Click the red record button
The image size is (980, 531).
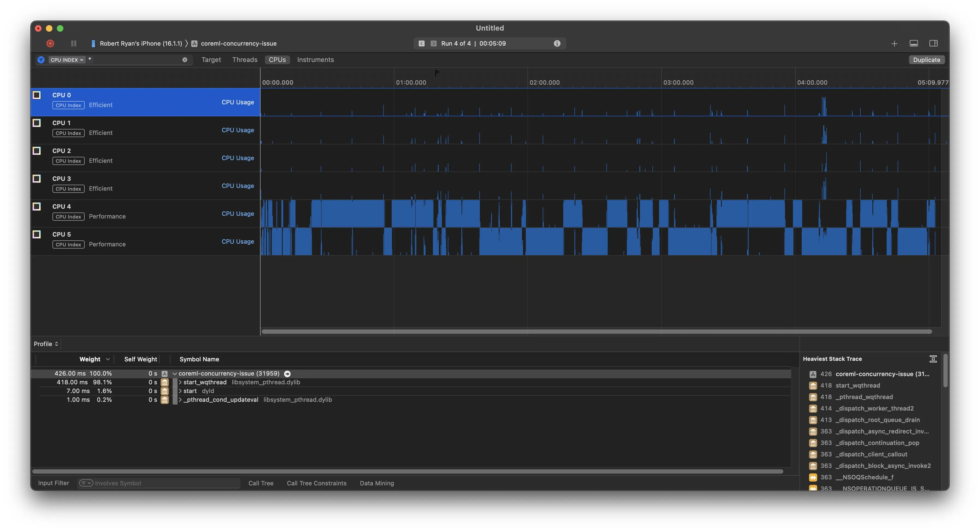[50, 43]
